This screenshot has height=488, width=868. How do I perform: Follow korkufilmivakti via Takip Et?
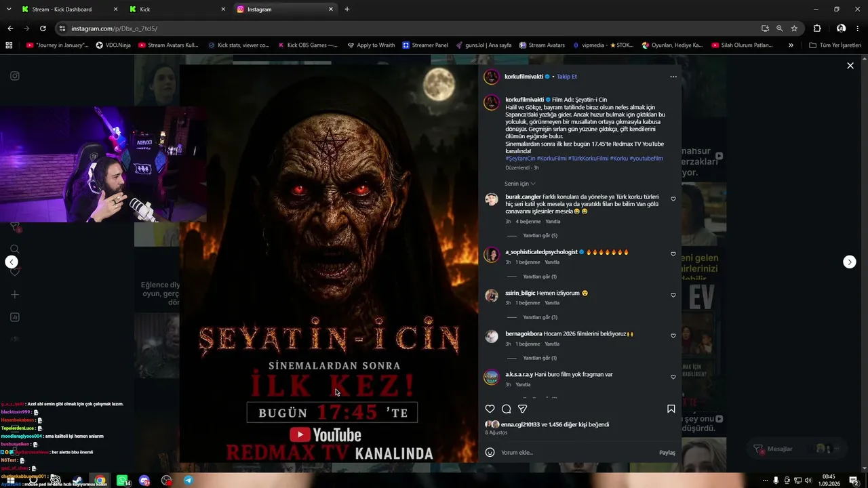coord(567,77)
